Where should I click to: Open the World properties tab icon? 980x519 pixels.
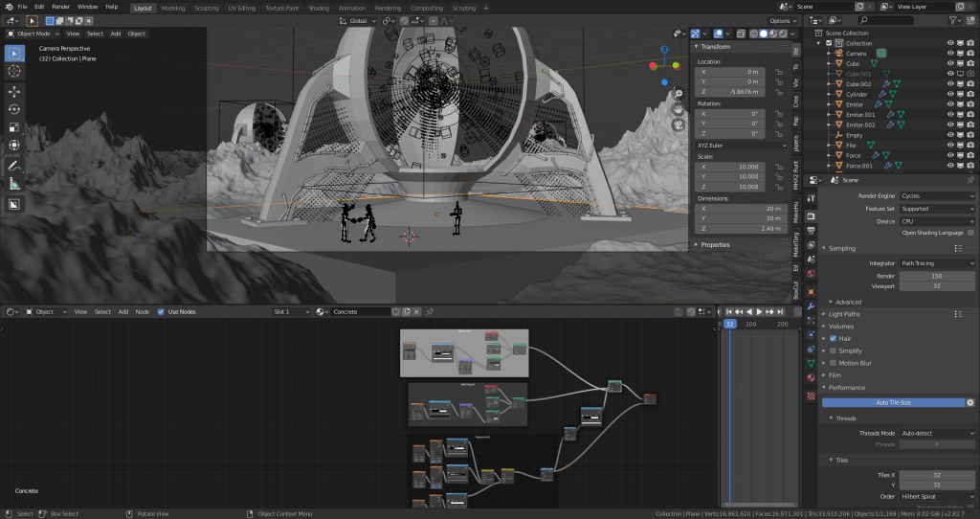[x=811, y=273]
